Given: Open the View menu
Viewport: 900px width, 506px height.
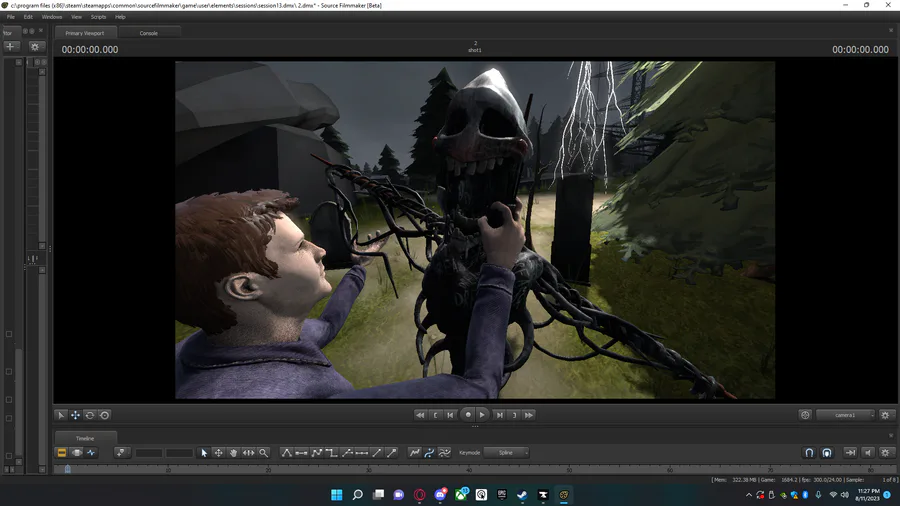Looking at the screenshot, I should [x=76, y=17].
